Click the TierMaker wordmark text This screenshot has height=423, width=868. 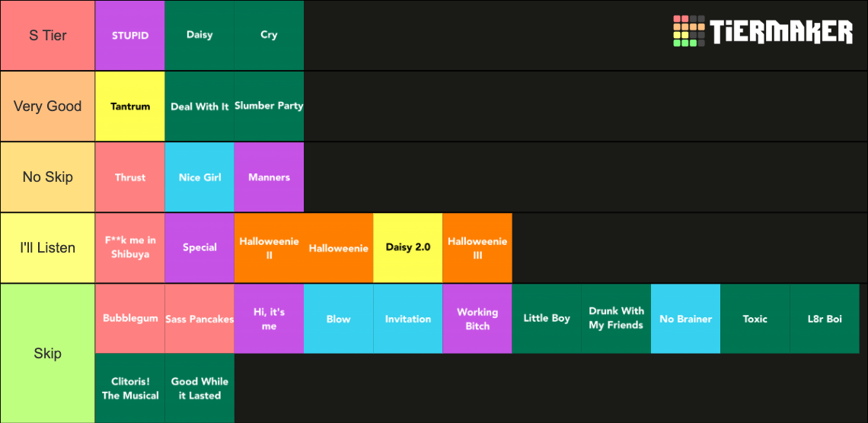pos(782,31)
